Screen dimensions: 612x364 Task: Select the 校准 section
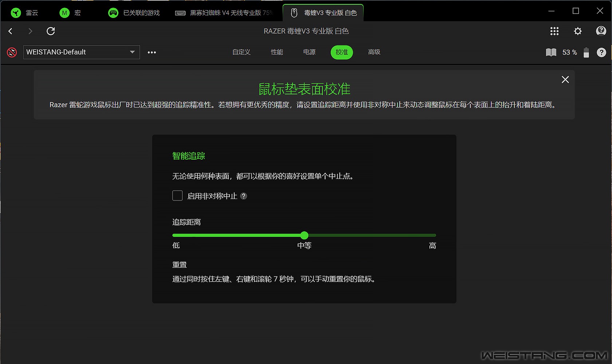tap(342, 52)
